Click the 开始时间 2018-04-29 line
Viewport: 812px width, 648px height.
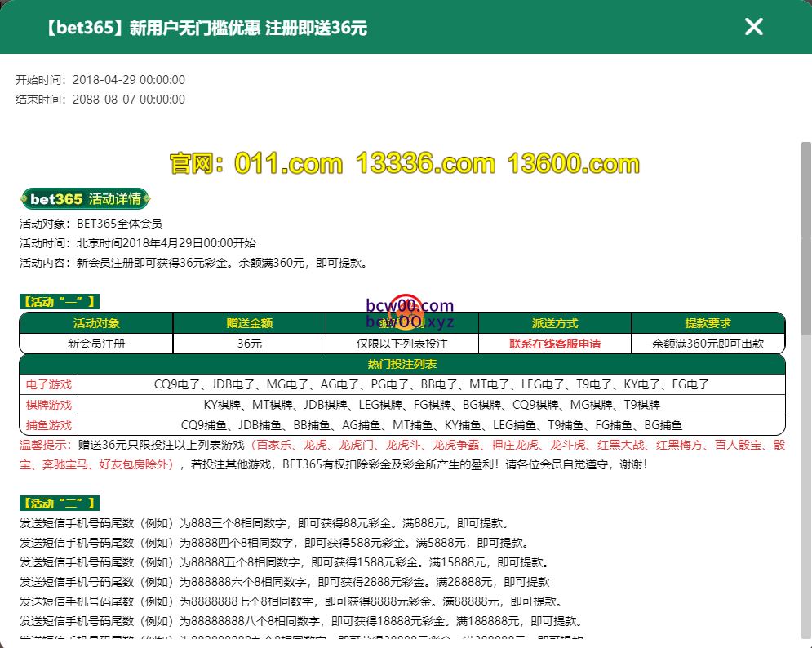pos(100,80)
